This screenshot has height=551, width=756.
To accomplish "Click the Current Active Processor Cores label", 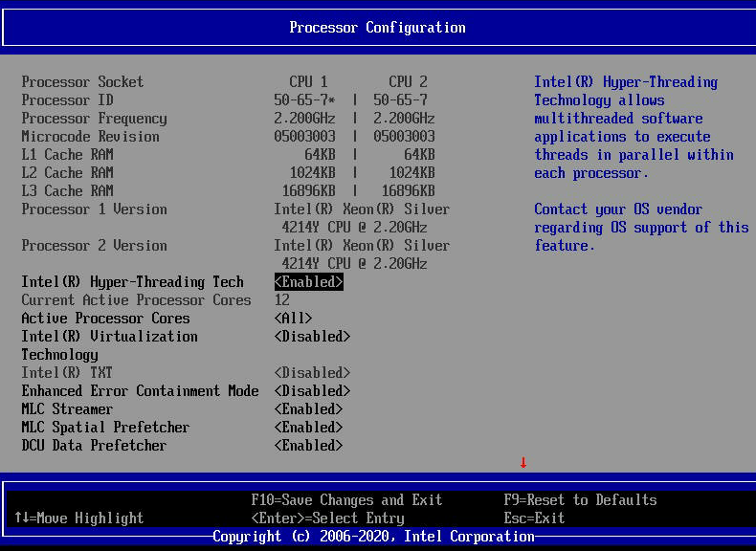I will 137,299.
